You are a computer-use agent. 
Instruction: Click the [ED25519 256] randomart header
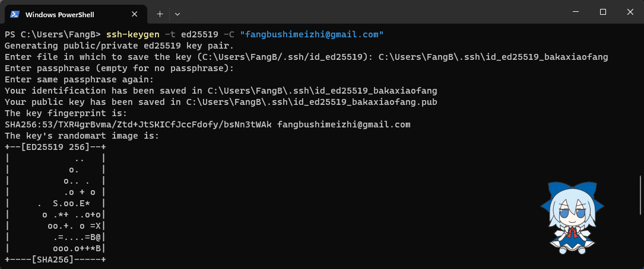point(55,147)
